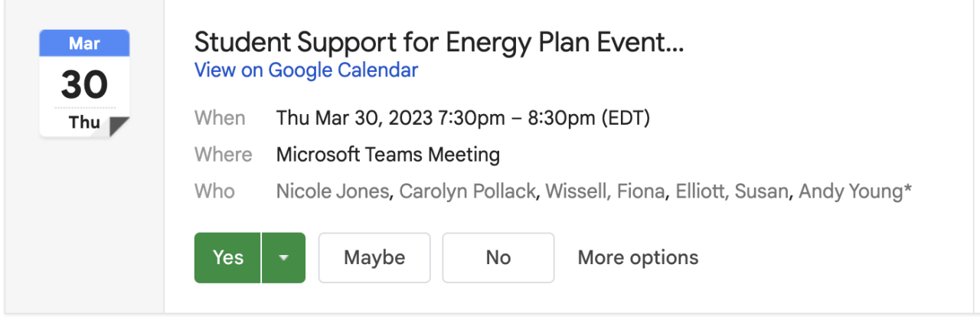Decline the invitation with the No button
Viewport: 980px width, 317px height.
point(498,258)
